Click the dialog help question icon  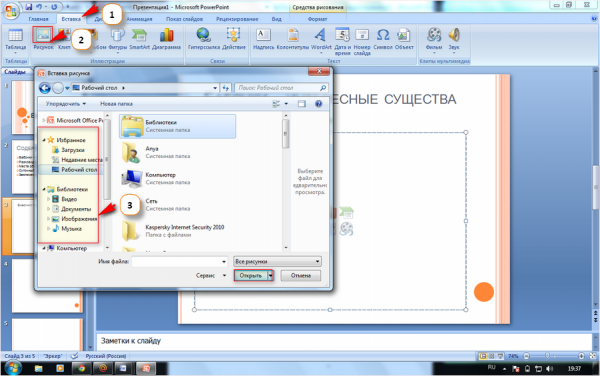tap(318, 104)
